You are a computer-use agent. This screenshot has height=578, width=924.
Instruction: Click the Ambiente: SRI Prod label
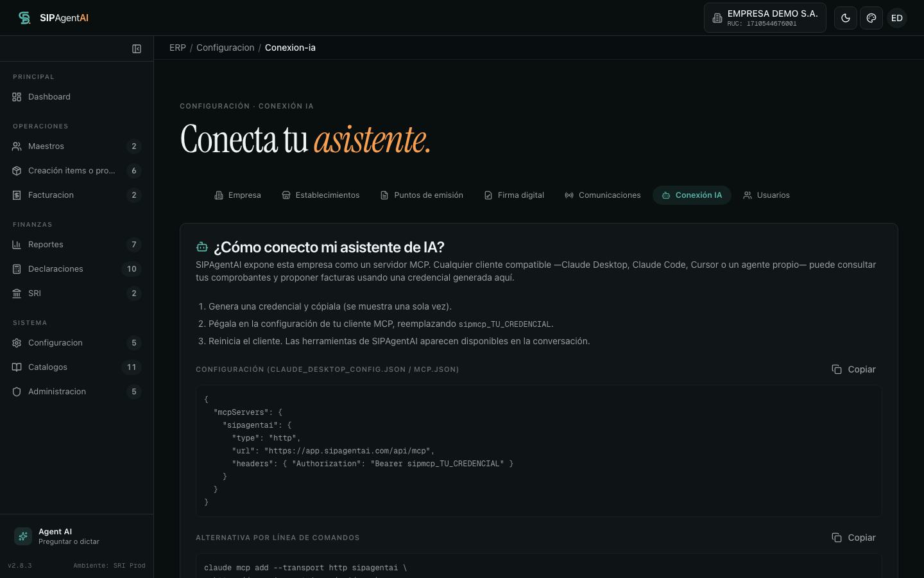[109, 566]
